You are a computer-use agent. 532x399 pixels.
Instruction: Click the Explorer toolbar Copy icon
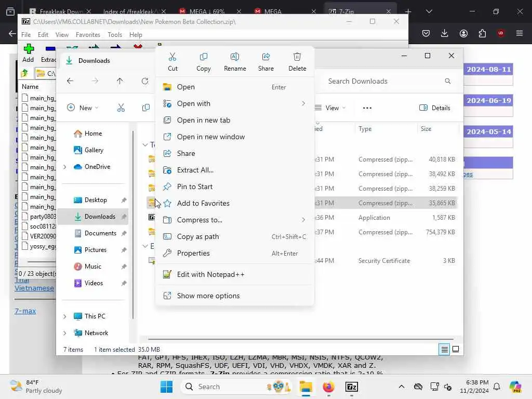(x=146, y=108)
